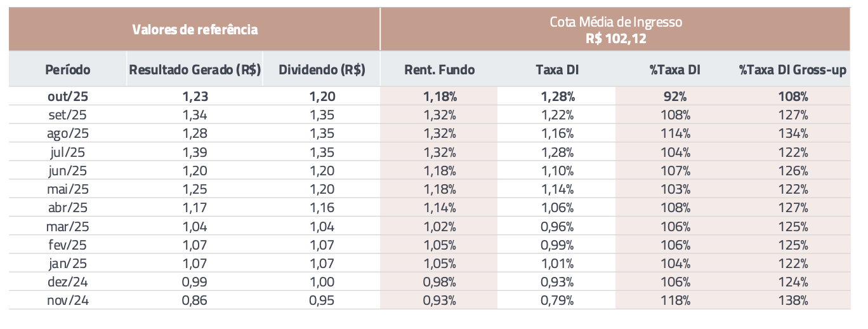Click the 0,95 dividend for nov/24

coord(322,300)
